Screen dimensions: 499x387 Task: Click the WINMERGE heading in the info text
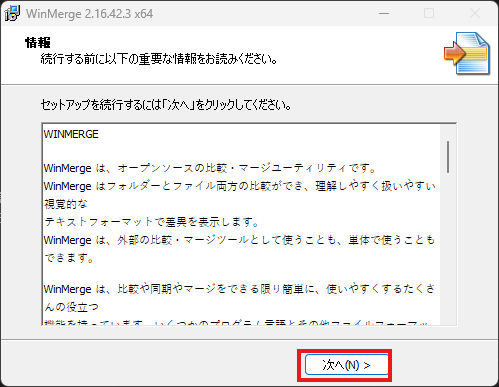pos(71,134)
